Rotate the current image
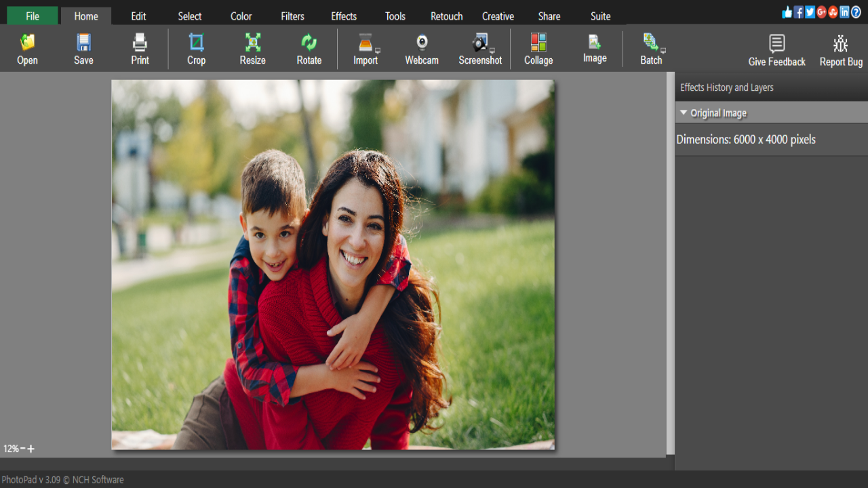 [309, 47]
